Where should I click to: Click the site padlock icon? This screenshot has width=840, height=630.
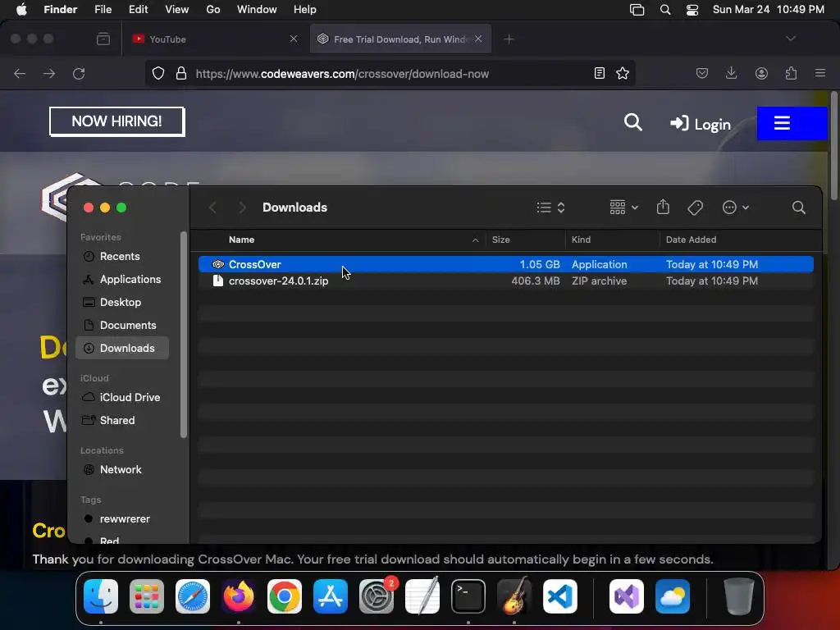coord(181,73)
